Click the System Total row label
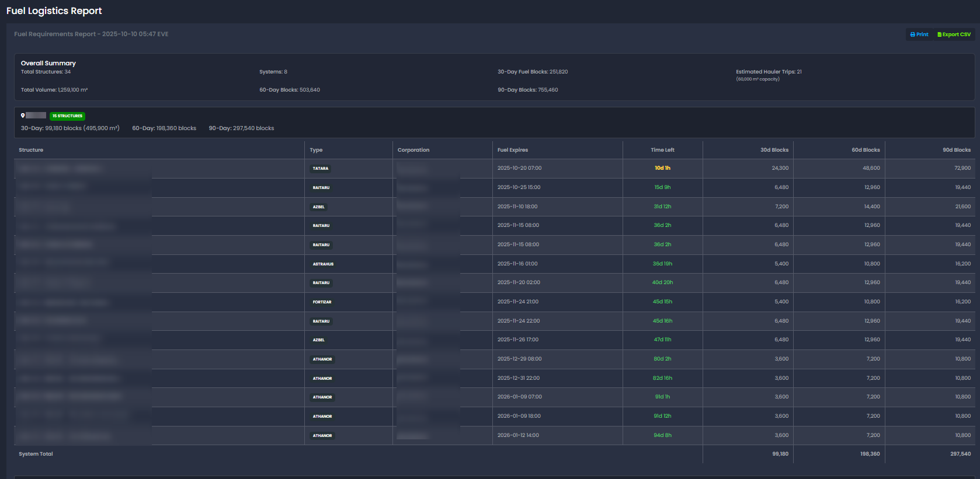Viewport: 980px width, 479px height. click(36, 454)
